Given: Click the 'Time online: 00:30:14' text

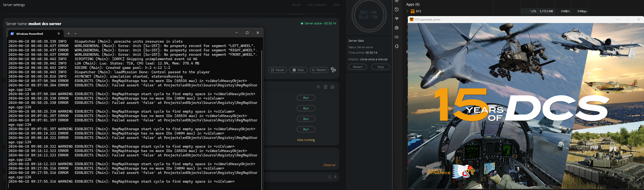Looking at the screenshot, I should (x=363, y=53).
